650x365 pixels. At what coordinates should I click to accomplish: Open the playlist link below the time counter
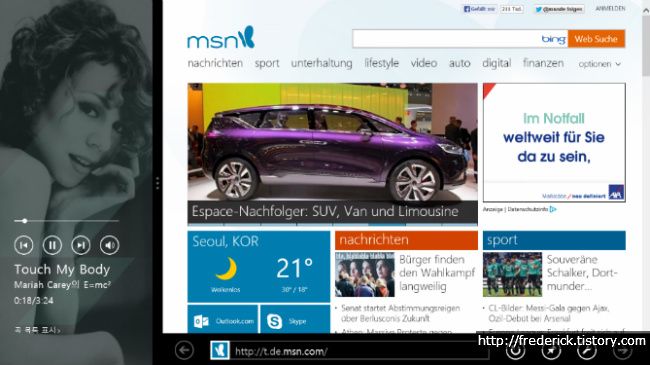(37, 330)
